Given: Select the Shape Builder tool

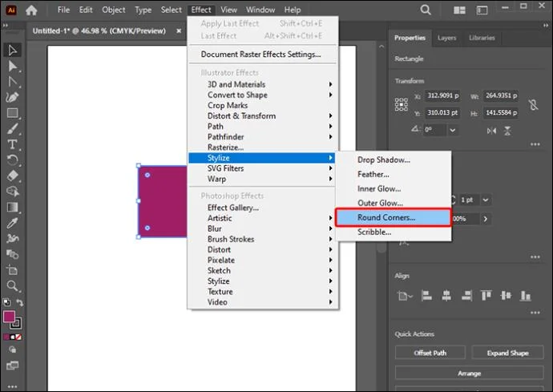Looking at the screenshot, I should pyautogui.click(x=12, y=192).
